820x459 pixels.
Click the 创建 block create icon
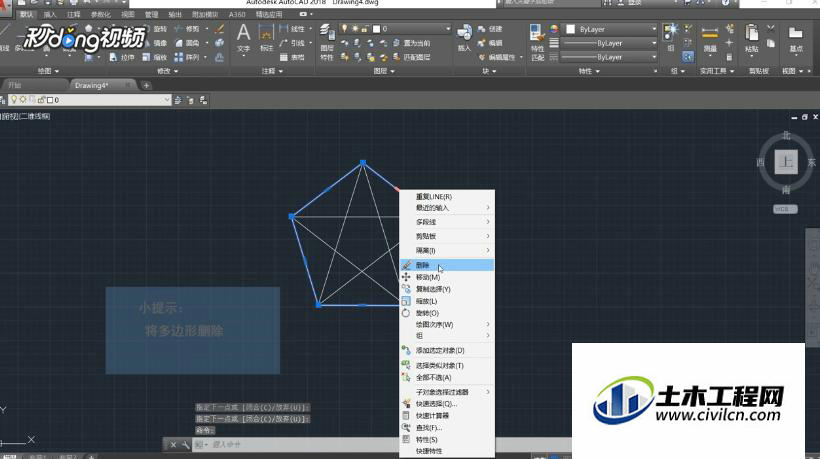click(489, 29)
